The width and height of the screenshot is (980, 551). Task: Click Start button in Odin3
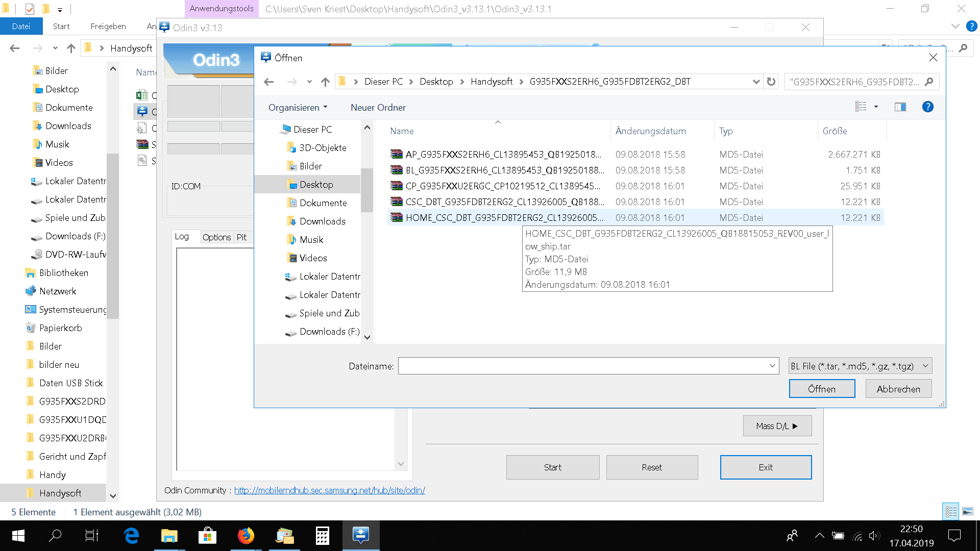tap(553, 467)
